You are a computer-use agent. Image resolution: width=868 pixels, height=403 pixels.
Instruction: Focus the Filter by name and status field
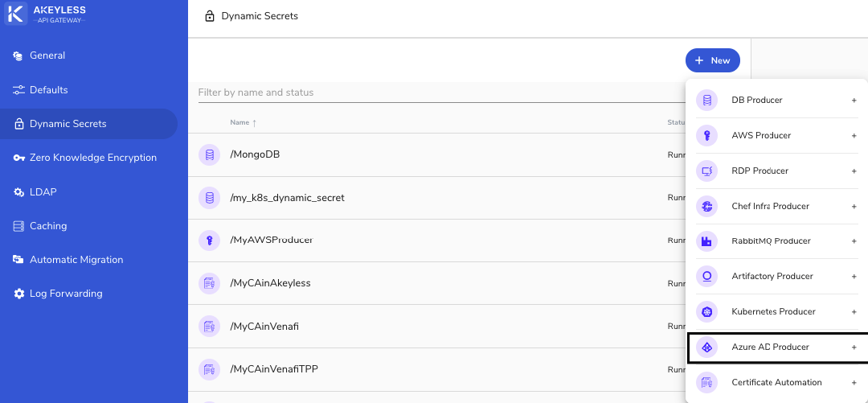pyautogui.click(x=442, y=93)
